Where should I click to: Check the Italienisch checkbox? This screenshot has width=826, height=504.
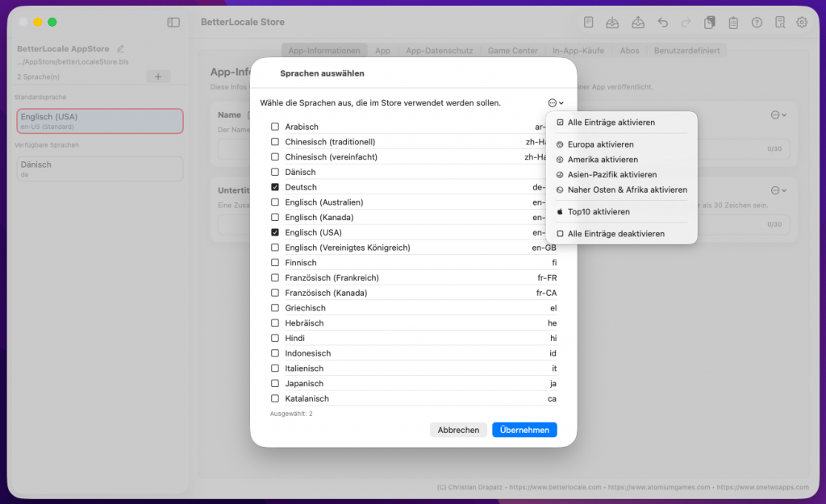click(x=275, y=369)
